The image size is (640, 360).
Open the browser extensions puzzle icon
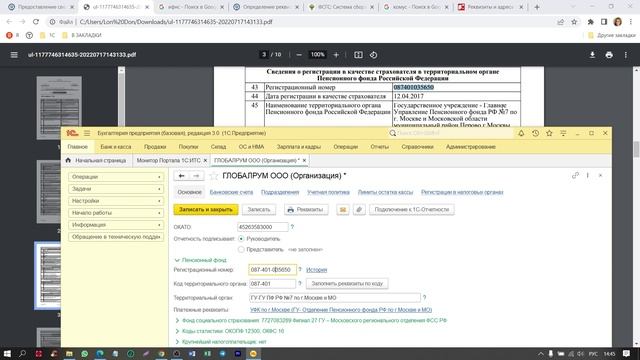[x=590, y=22]
